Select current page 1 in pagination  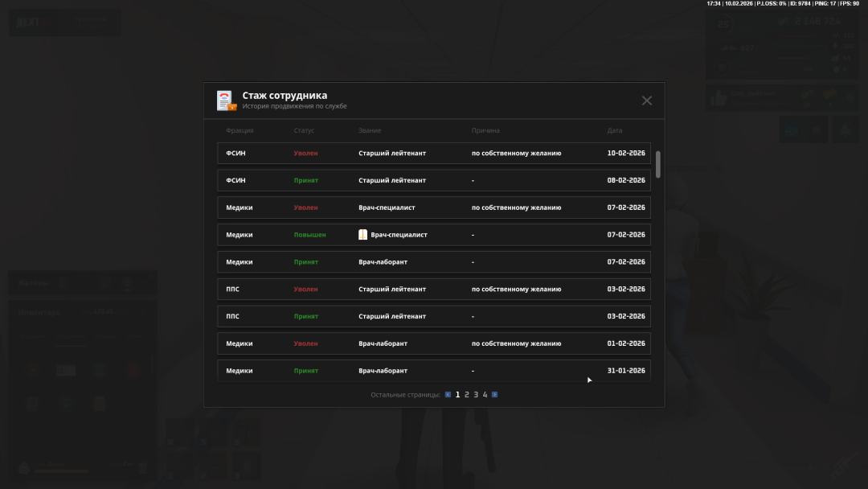coord(457,395)
